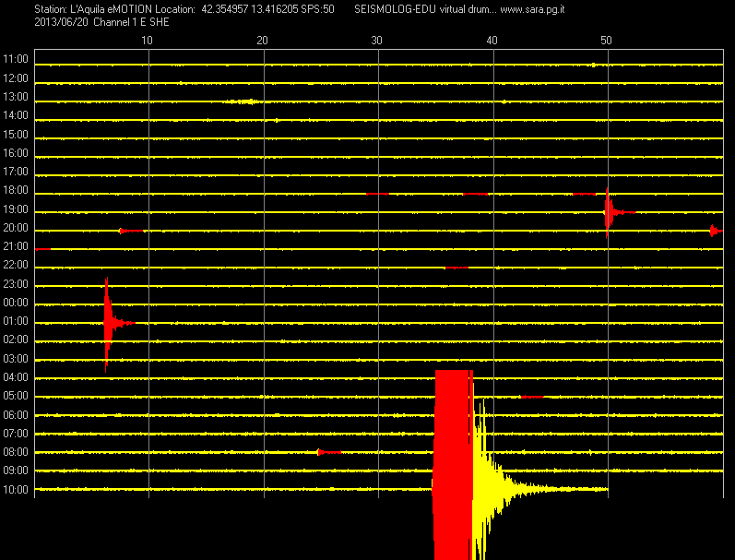
Task: Click the 01:00 trace time label
Action: click(16, 321)
